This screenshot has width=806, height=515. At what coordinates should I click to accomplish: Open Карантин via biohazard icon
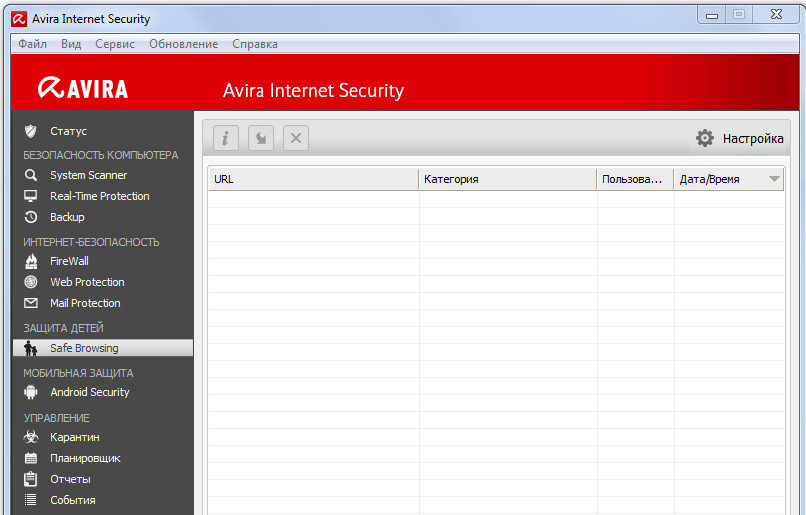click(31, 437)
